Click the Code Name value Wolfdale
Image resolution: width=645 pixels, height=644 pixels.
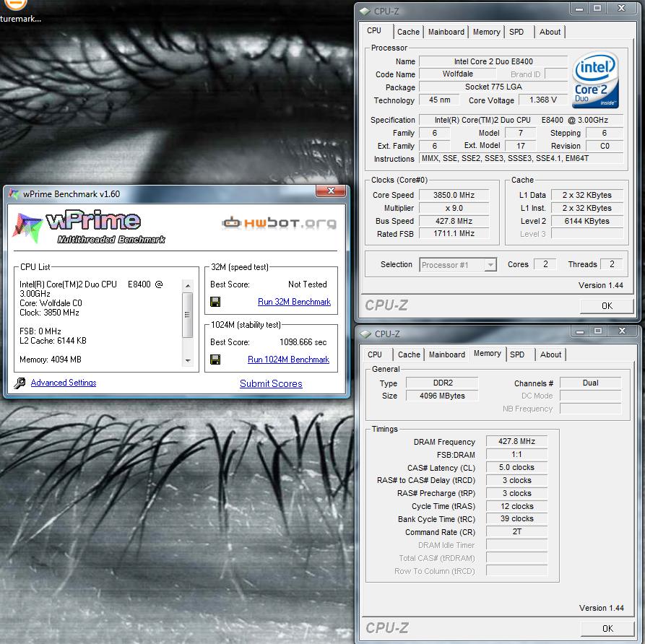click(x=457, y=74)
